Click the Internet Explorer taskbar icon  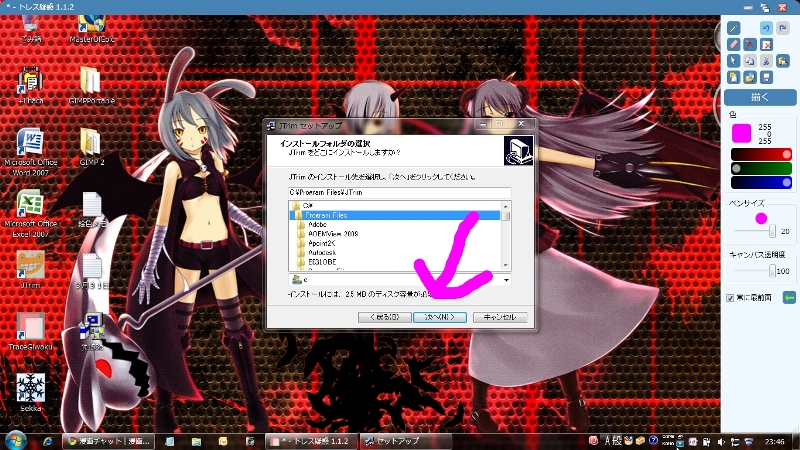pyautogui.click(x=48, y=441)
